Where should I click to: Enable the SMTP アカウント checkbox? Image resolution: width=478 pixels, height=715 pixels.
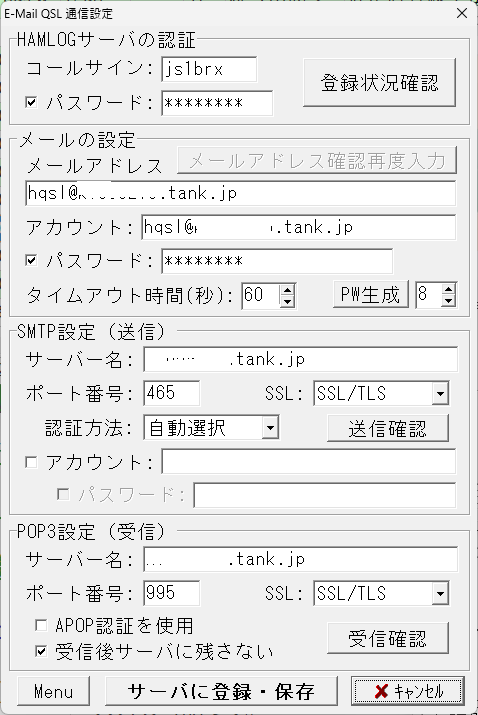coord(31,462)
